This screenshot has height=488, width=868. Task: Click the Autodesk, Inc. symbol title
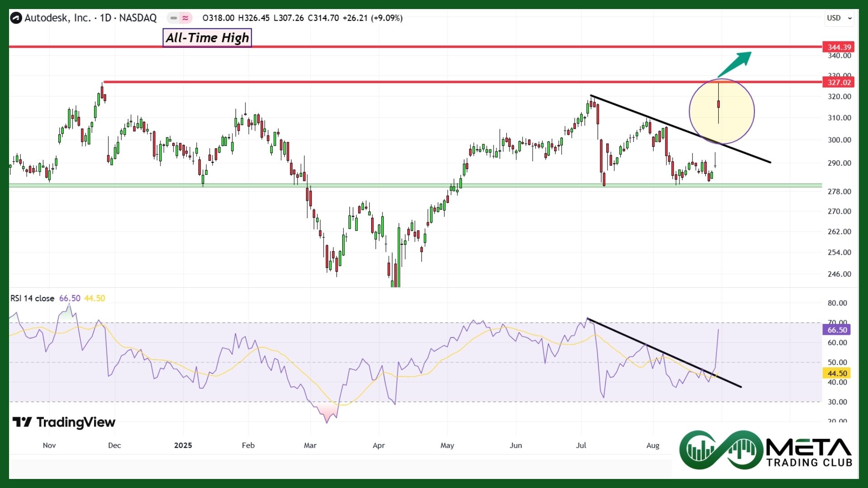(x=57, y=18)
